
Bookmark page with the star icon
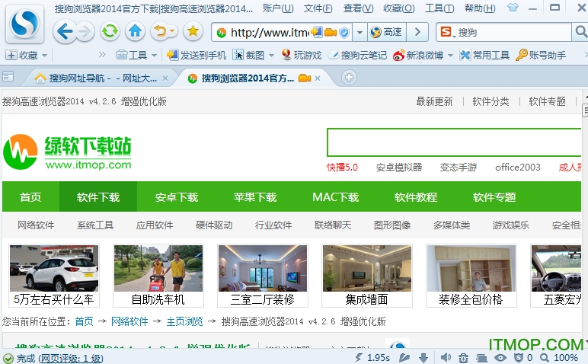pyautogui.click(x=193, y=31)
